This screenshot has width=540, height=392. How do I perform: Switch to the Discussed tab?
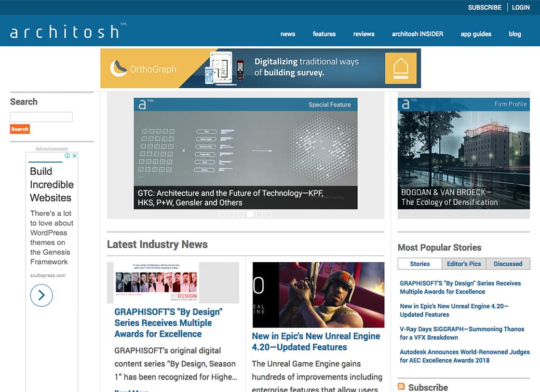coord(508,264)
